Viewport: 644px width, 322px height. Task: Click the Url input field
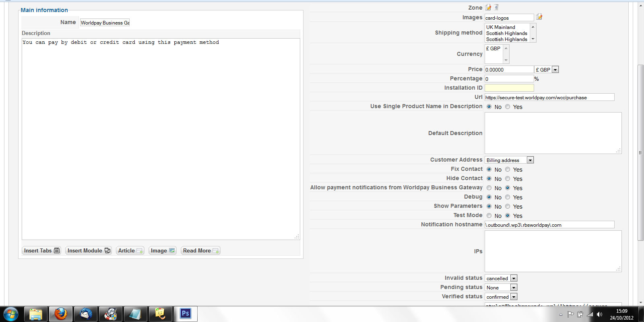(549, 97)
